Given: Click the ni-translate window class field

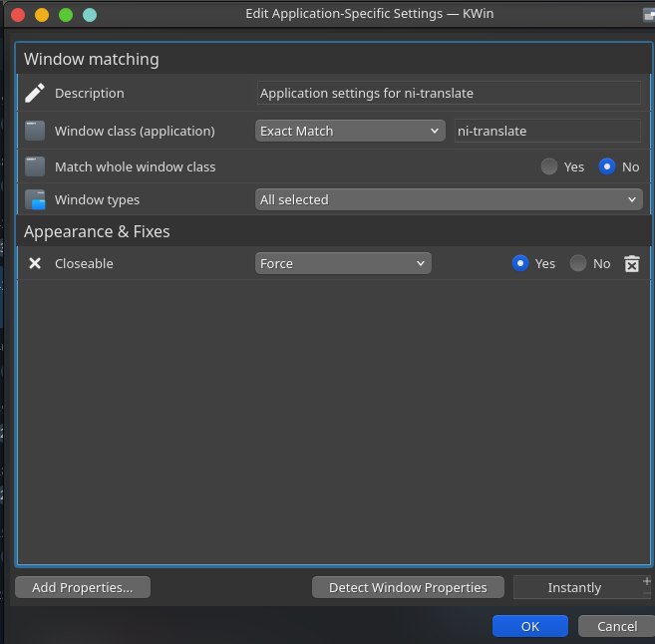Looking at the screenshot, I should pos(547,131).
